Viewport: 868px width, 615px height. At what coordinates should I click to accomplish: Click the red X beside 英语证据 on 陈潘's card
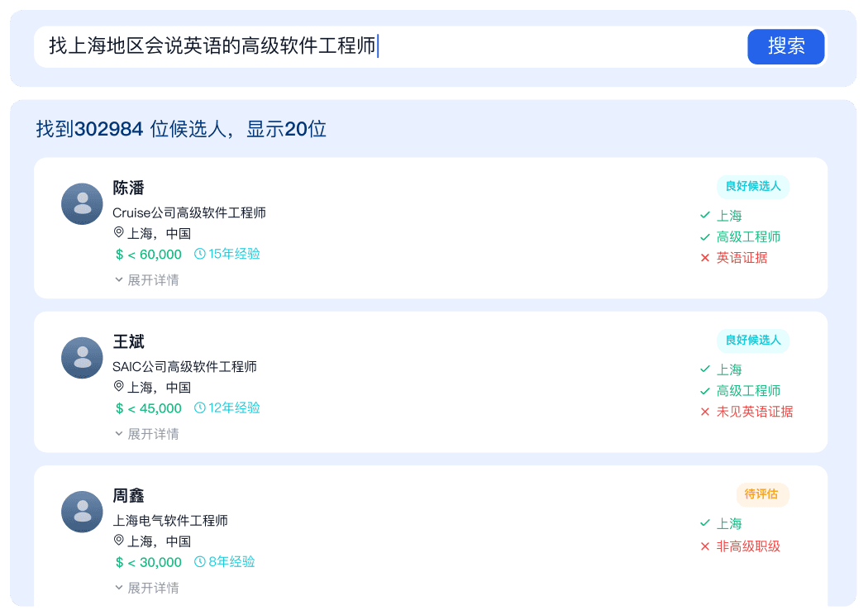pyautogui.click(x=705, y=257)
